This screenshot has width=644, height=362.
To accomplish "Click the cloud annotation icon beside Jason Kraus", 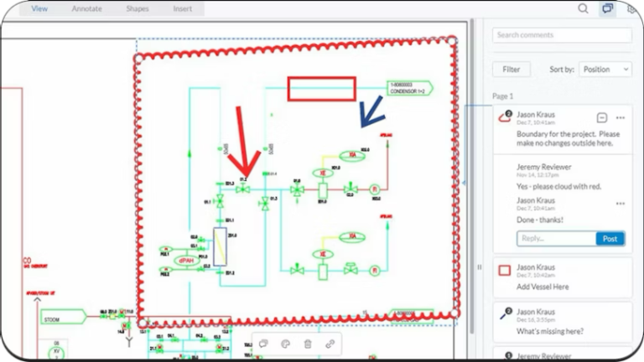I will [x=505, y=117].
